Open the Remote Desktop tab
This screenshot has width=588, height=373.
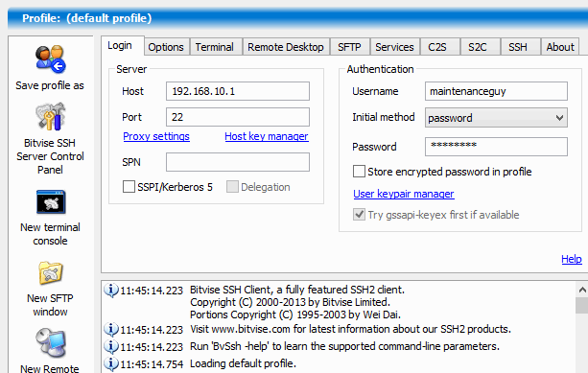(286, 47)
